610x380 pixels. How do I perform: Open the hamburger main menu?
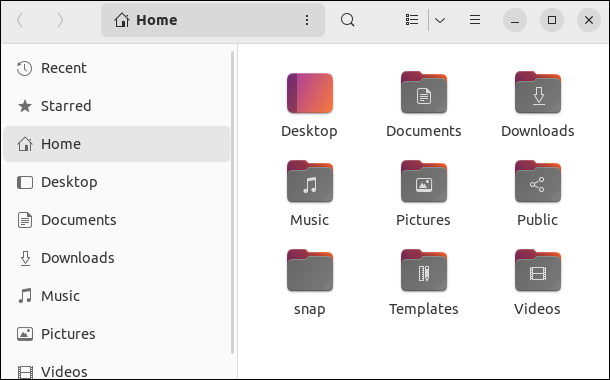(x=475, y=20)
